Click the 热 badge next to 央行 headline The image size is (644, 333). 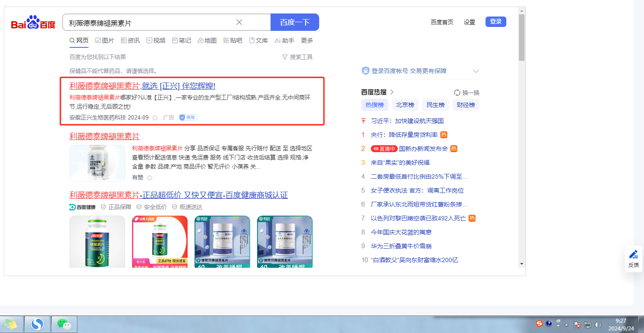click(444, 135)
